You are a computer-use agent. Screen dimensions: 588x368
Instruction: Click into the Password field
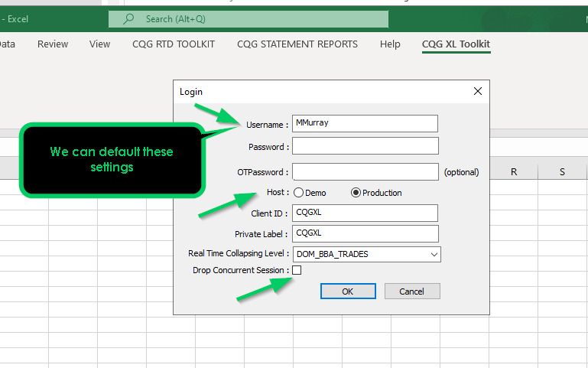[x=365, y=146]
